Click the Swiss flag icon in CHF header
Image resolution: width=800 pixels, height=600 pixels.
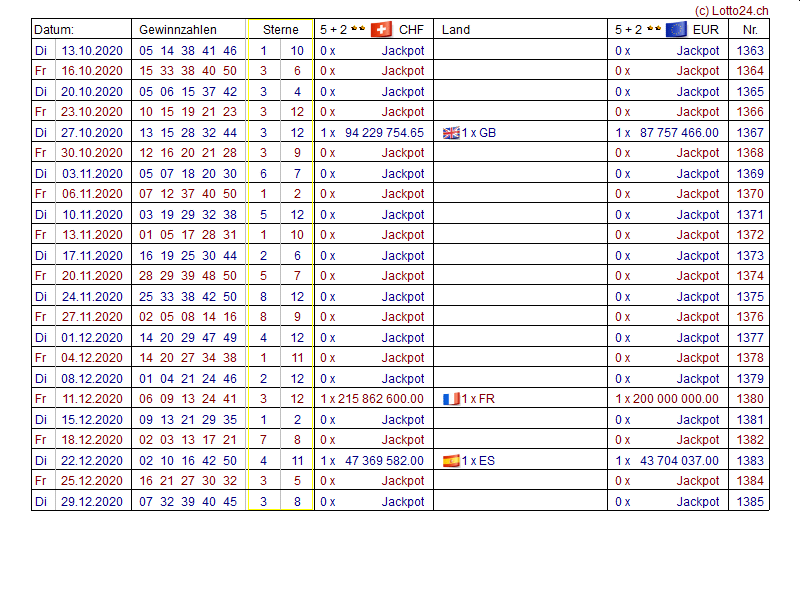tap(381, 29)
